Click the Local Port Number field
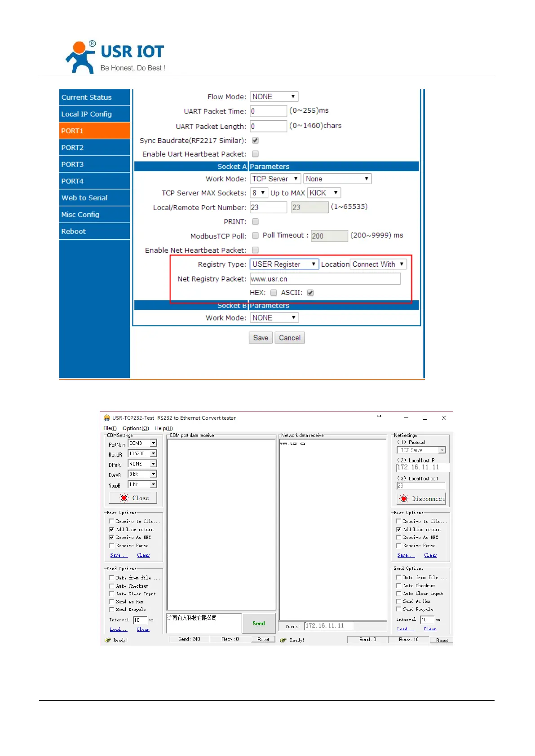 click(x=268, y=207)
